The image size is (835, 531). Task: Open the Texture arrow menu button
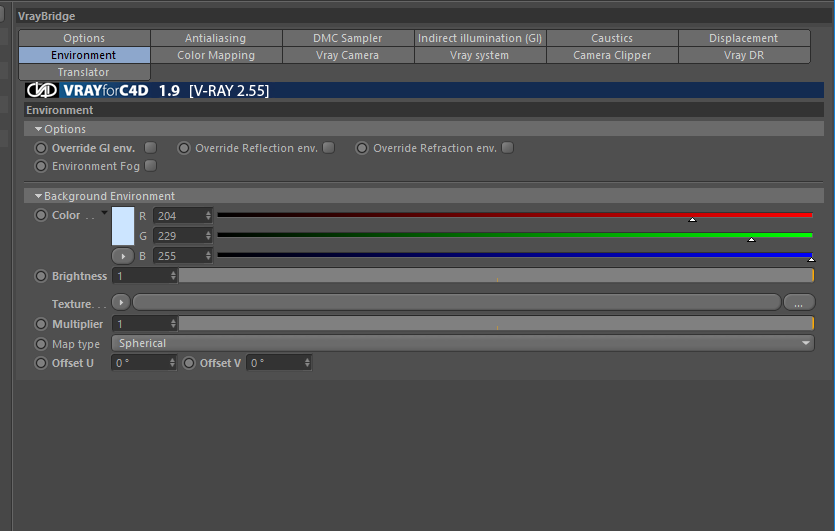pyautogui.click(x=121, y=303)
